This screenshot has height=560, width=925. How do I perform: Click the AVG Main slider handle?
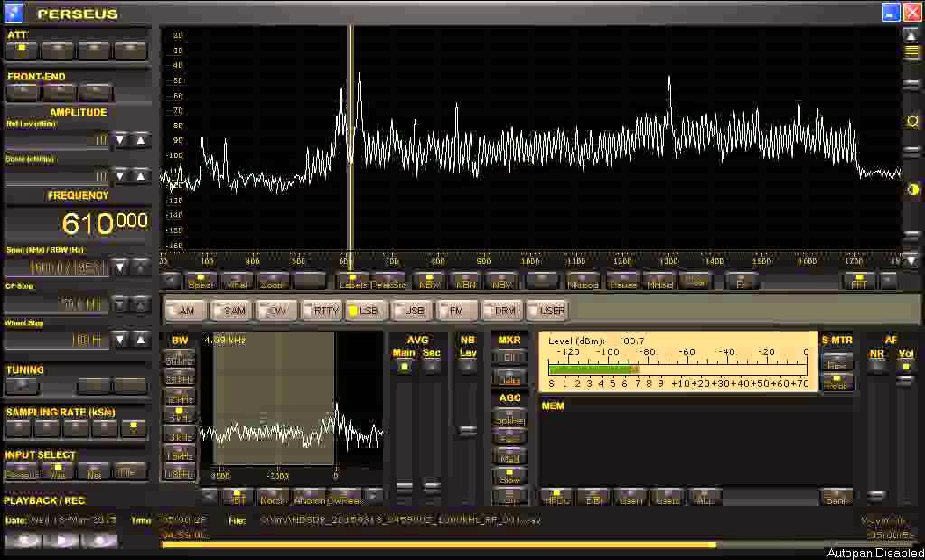click(x=404, y=487)
